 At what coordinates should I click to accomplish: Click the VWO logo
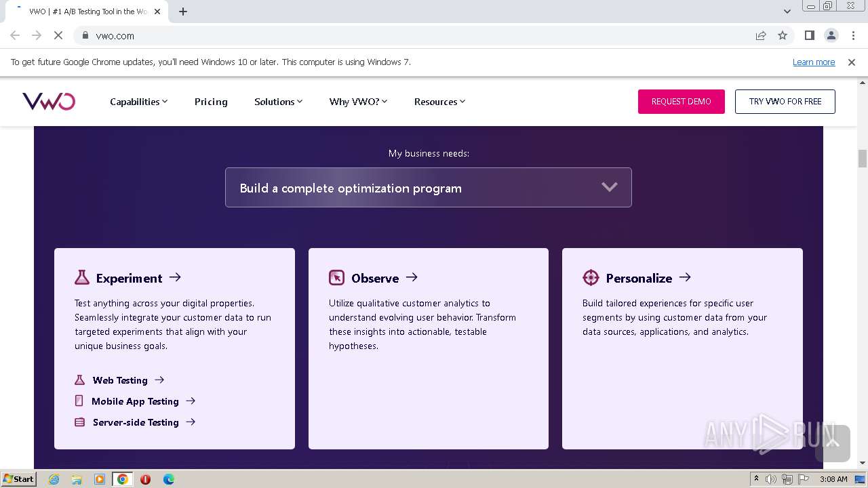coord(49,101)
